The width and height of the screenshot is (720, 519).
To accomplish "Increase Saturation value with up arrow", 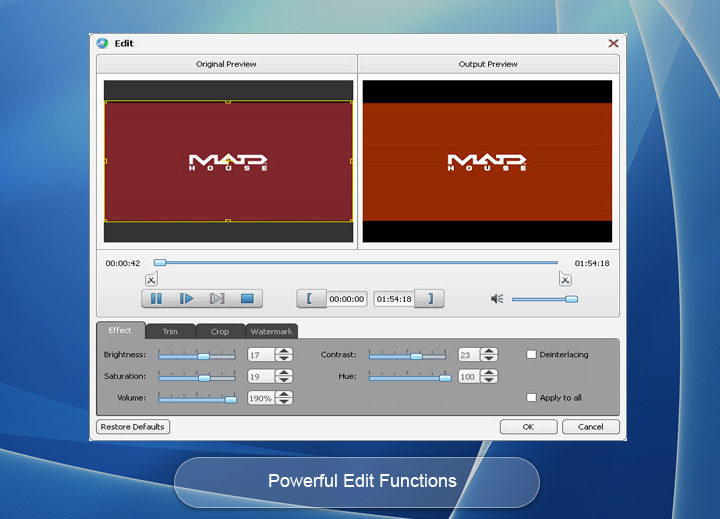I will point(284,372).
